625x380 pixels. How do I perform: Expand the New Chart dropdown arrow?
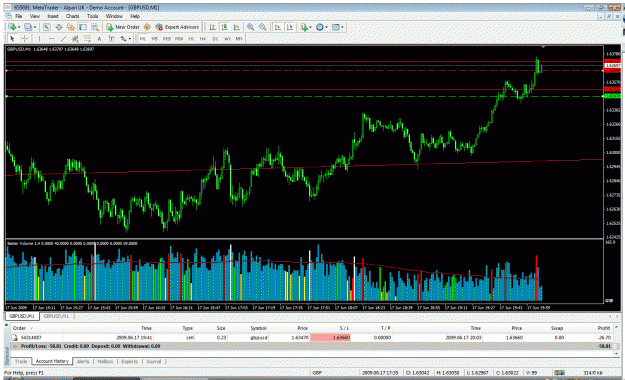click(19, 27)
